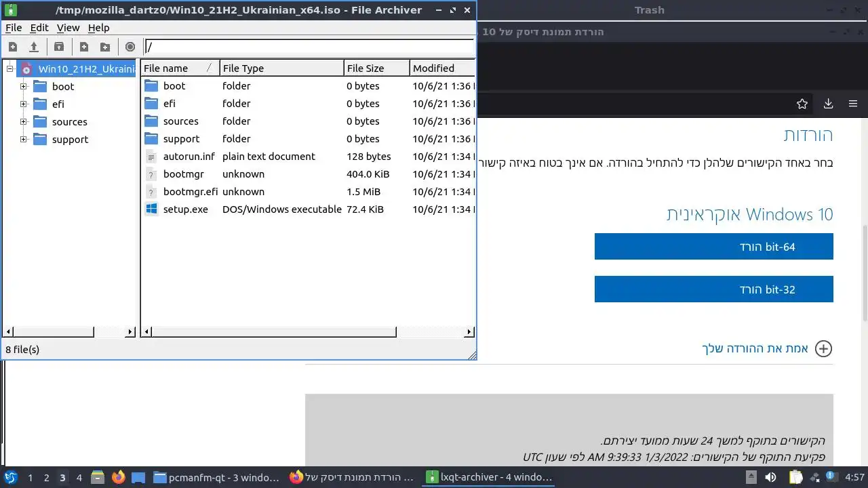Click the notification icon in system tray
This screenshot has height=488, width=868.
(x=831, y=478)
